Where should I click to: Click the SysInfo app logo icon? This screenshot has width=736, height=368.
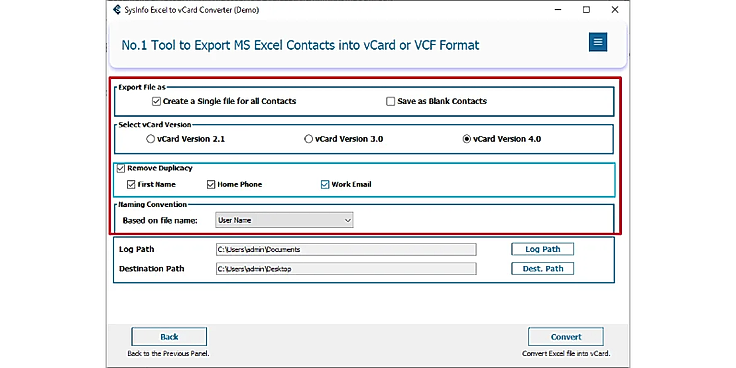117,10
